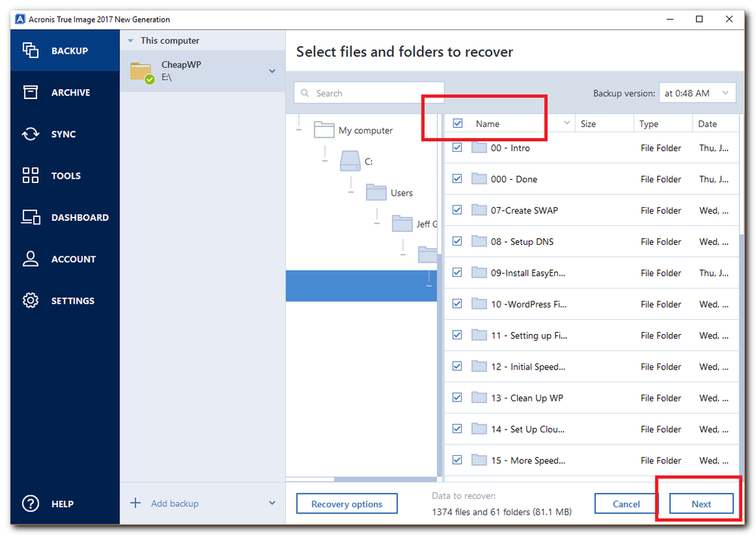Click the Archive box icon
Screen dimensions: 756x536
click(30, 92)
